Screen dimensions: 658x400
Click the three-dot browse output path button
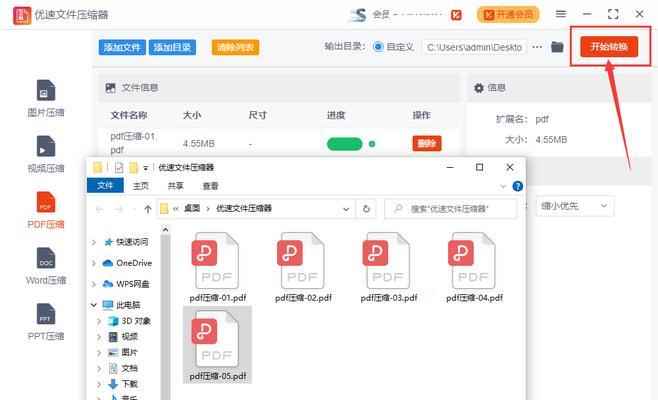coord(537,47)
